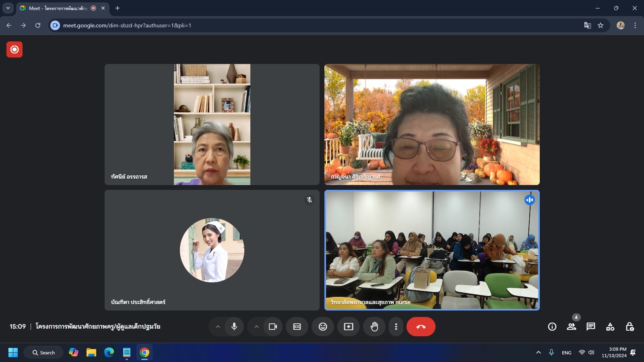Open the chat with everyone panel
Screen dimensions: 644x362
tap(590, 327)
